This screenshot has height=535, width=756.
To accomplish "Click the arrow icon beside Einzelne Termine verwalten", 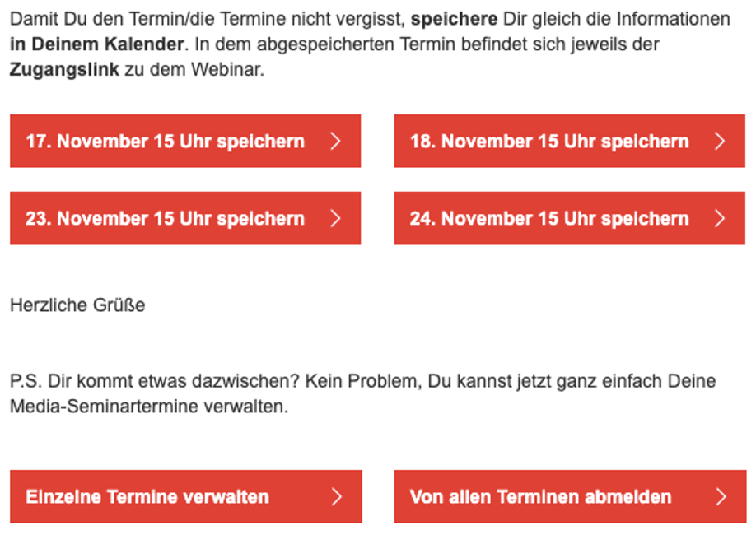I will [337, 496].
